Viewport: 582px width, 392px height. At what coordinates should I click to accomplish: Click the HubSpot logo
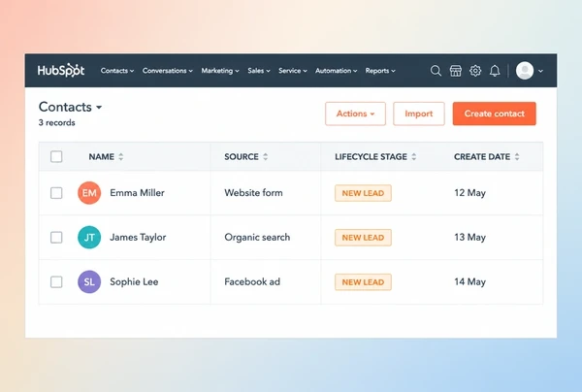point(61,70)
